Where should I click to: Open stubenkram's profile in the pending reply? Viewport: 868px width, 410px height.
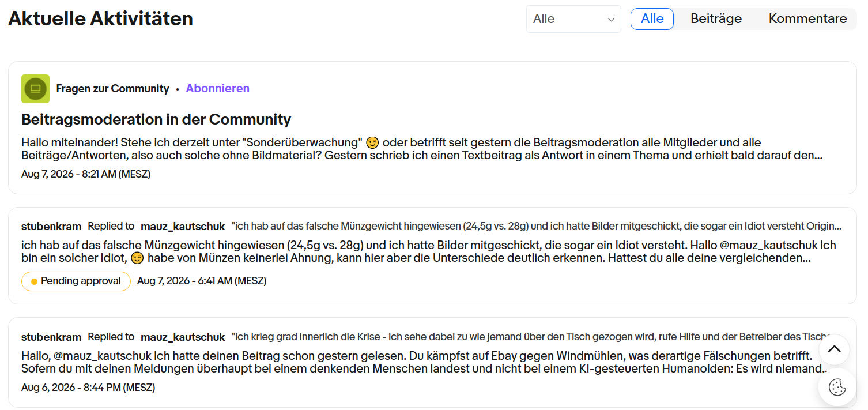point(51,226)
